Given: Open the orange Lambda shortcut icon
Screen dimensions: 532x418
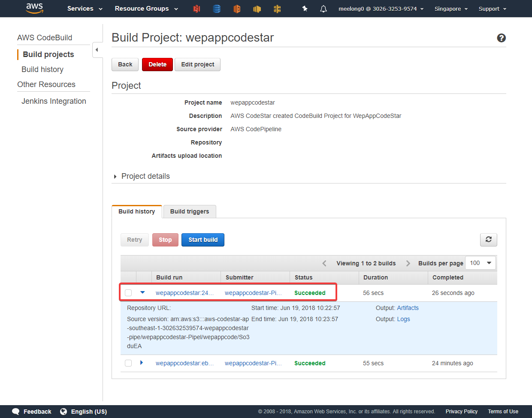Looking at the screenshot, I should 237,9.
